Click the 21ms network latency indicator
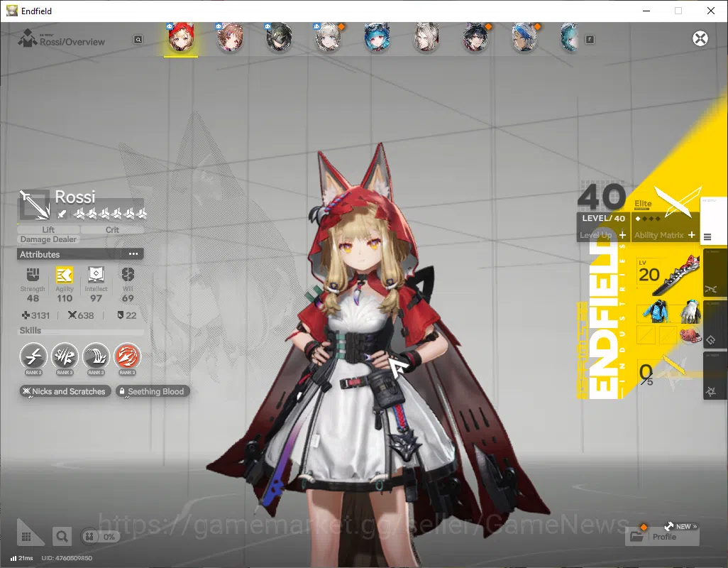Image resolution: width=728 pixels, height=568 pixels. point(21,558)
